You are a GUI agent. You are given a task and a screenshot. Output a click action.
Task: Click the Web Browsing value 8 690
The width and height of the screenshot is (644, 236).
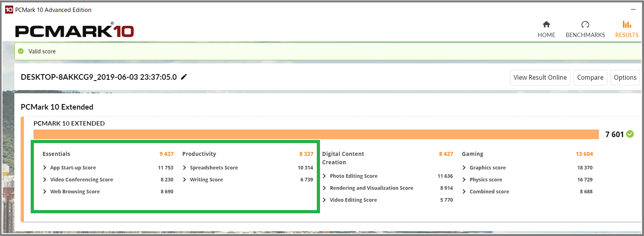(167, 192)
